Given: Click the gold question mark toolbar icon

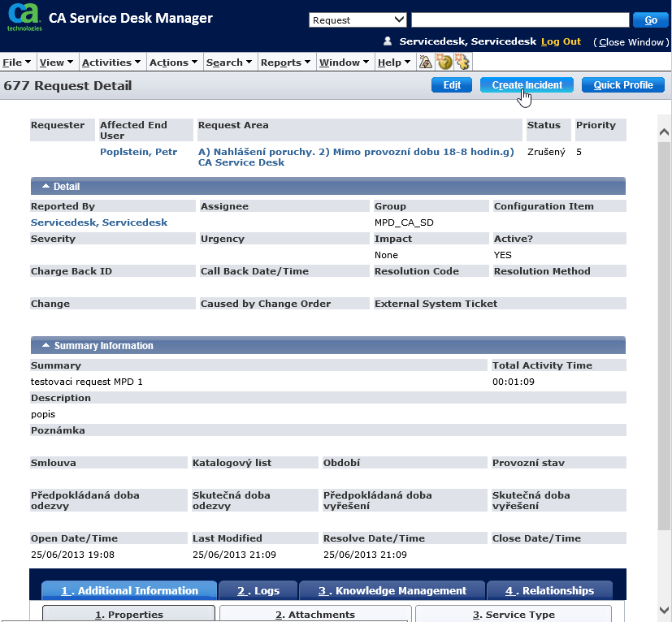Looking at the screenshot, I should 444,62.
